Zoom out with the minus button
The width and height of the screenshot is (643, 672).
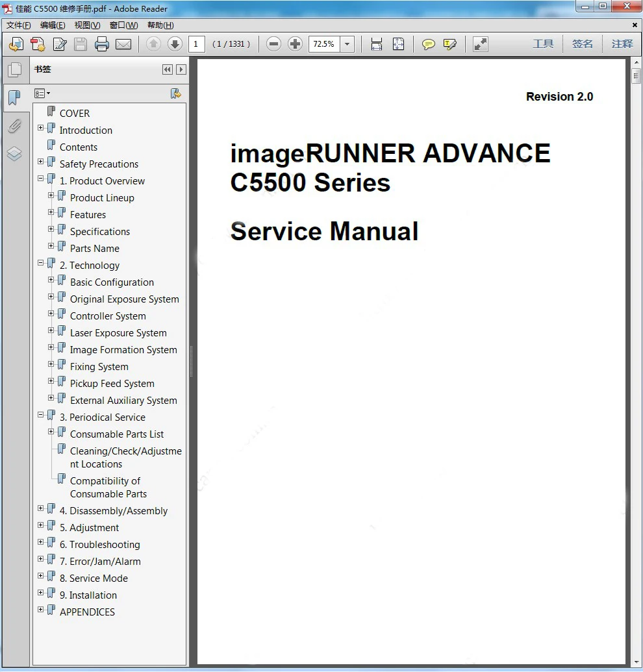point(273,44)
